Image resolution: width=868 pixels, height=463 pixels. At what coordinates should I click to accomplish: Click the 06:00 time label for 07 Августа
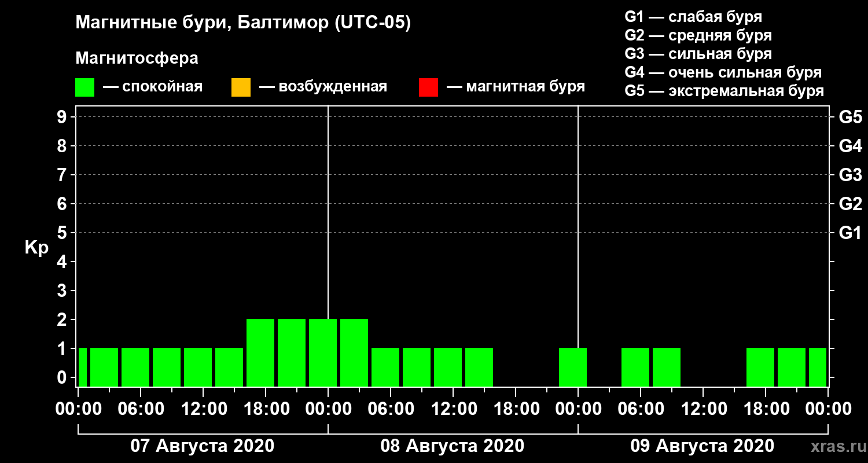pyautogui.click(x=141, y=409)
